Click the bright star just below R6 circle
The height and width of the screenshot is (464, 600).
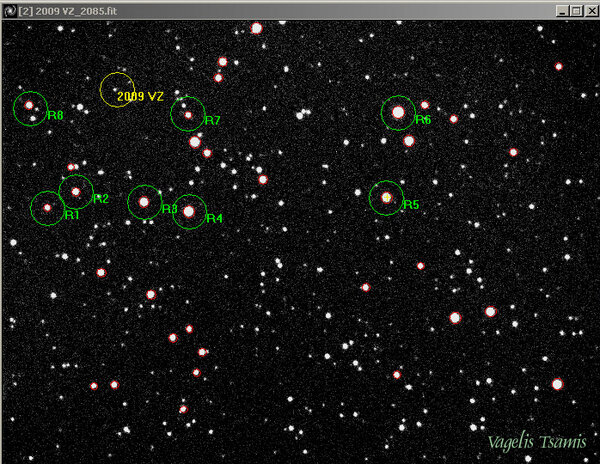tap(409, 141)
